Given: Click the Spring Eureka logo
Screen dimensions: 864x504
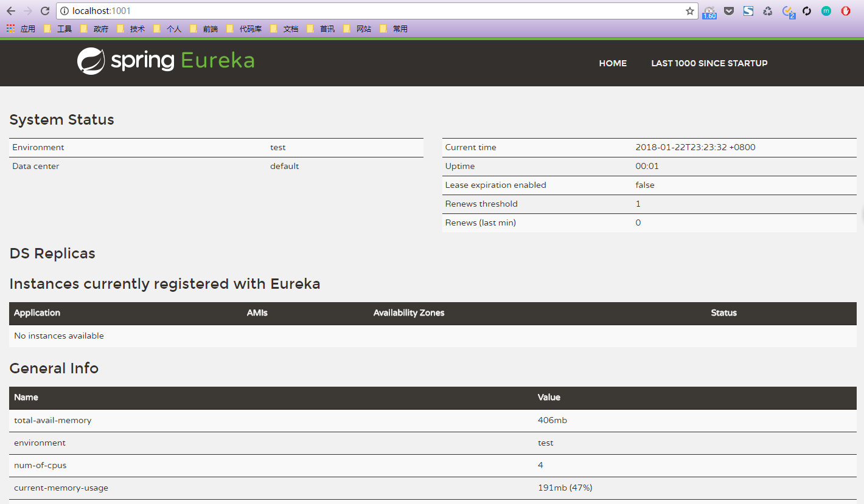Looking at the screenshot, I should coord(166,61).
